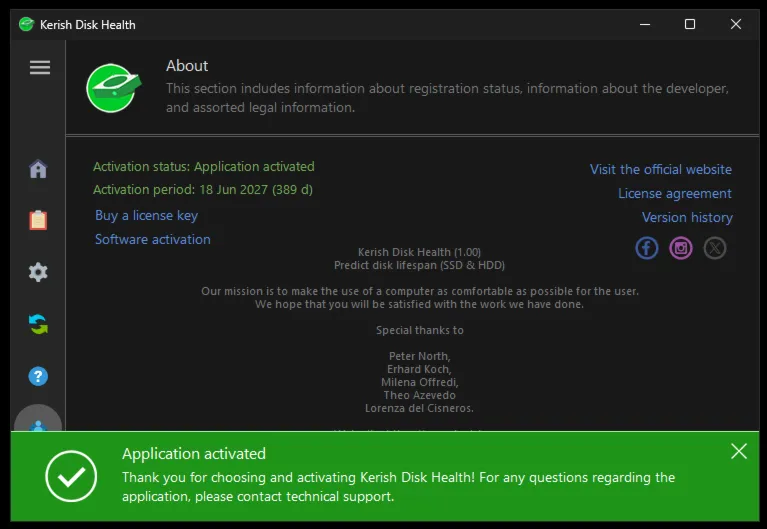Open the Facebook social icon

pyautogui.click(x=647, y=248)
